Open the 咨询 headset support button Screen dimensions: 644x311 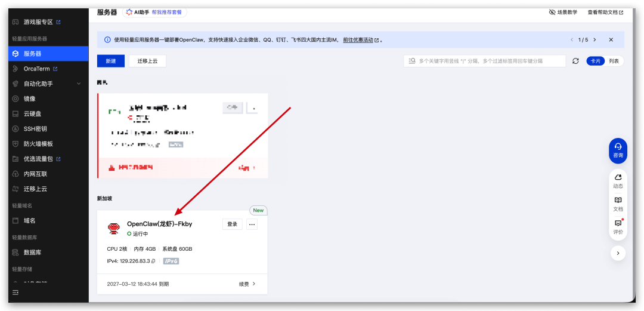point(618,150)
